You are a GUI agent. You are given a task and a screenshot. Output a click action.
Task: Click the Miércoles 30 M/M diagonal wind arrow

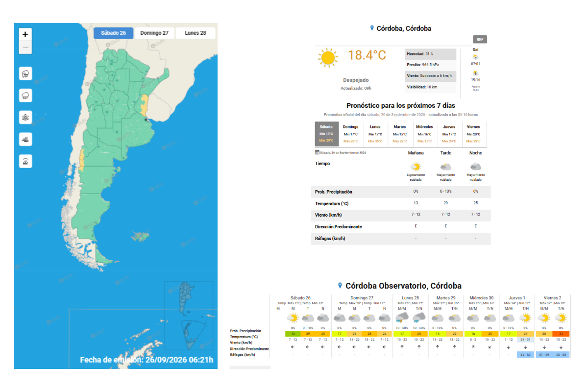[473, 347]
